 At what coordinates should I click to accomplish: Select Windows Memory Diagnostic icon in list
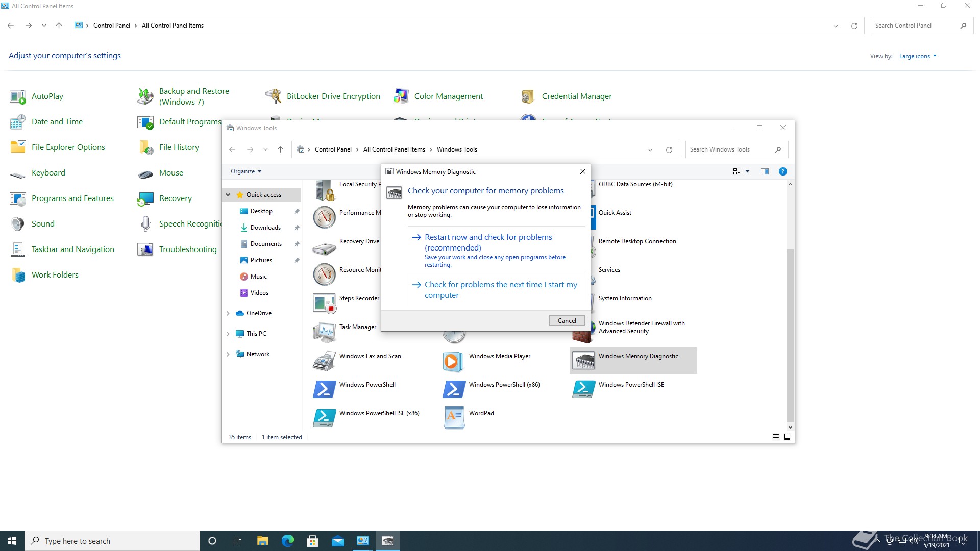coord(583,361)
